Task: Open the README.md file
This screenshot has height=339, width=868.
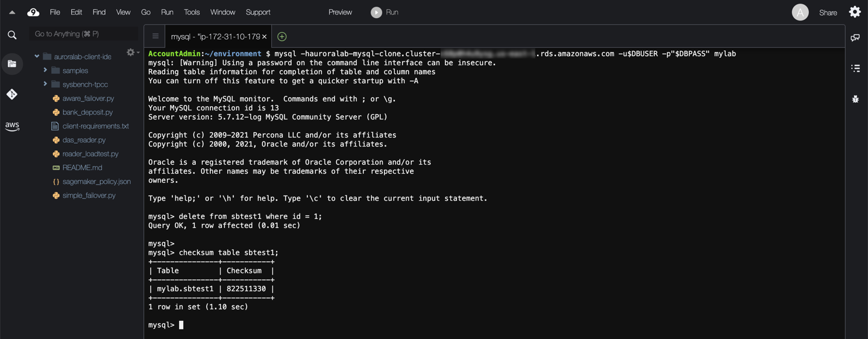Action: (82, 168)
